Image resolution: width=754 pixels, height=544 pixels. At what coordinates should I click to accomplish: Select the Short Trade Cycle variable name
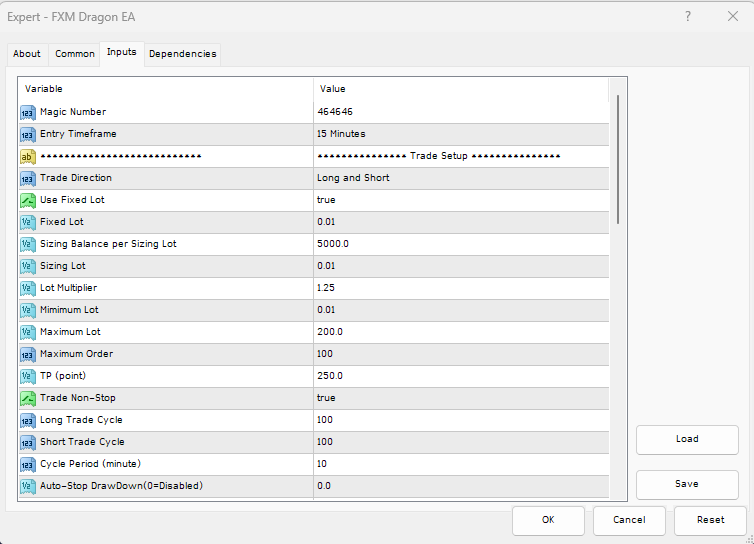(82, 442)
